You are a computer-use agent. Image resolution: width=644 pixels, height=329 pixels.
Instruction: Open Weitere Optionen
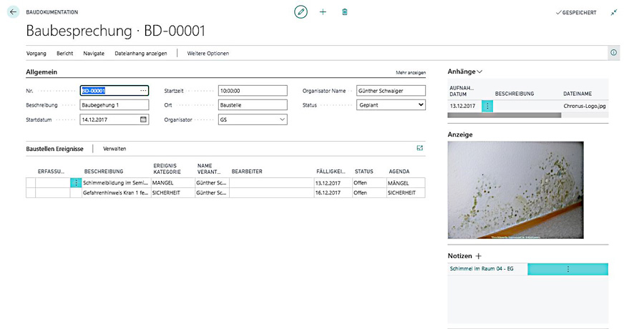point(208,54)
